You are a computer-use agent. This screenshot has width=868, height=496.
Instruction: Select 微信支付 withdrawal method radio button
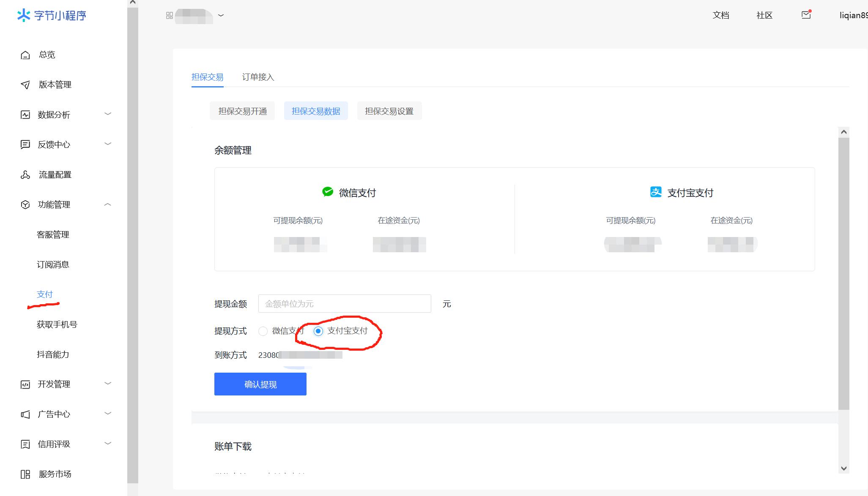(263, 331)
